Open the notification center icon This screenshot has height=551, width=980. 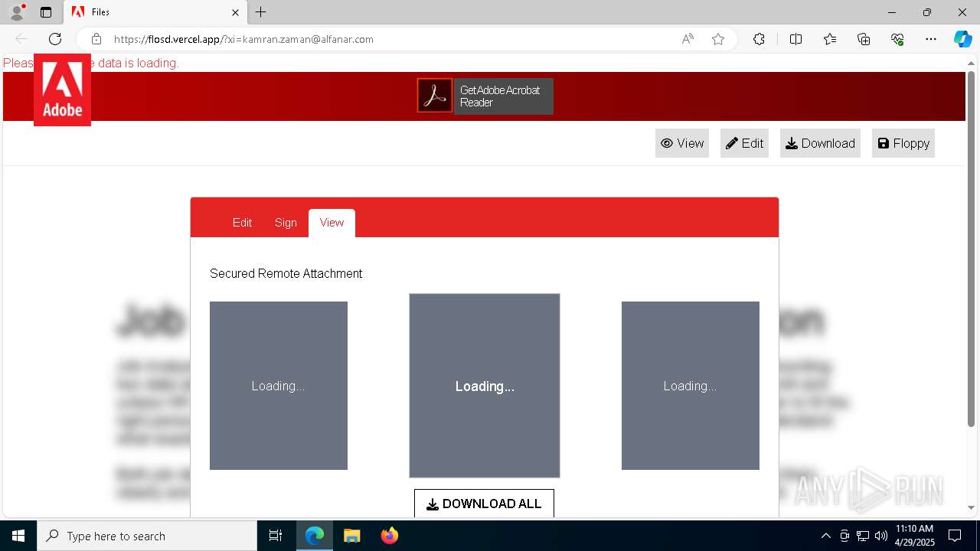tap(955, 536)
